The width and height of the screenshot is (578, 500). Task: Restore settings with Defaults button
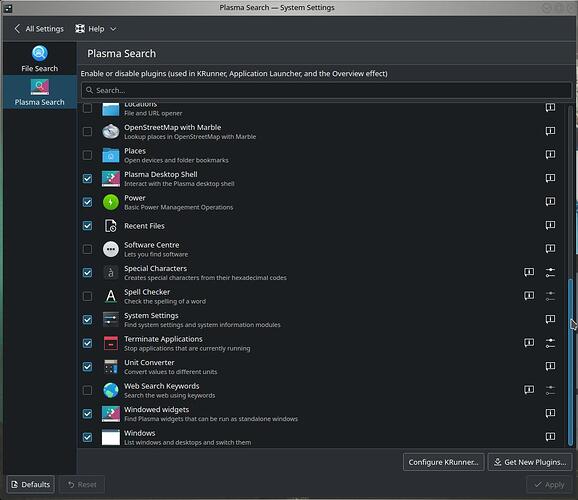31,484
